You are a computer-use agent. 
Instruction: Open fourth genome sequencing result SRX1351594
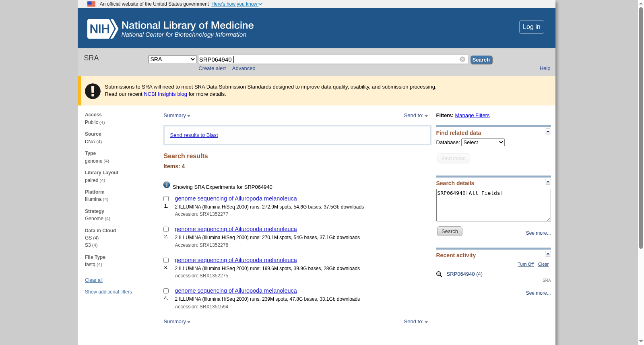[236, 291]
